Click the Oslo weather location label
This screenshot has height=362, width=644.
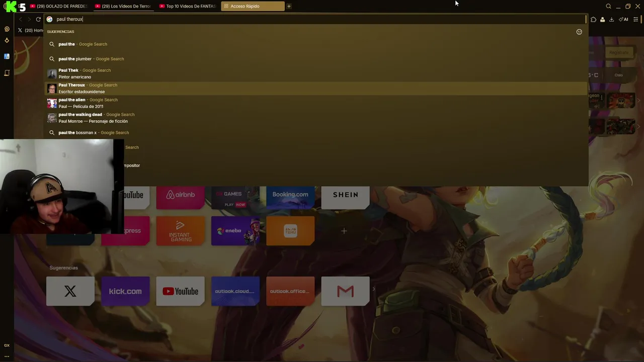click(618, 75)
